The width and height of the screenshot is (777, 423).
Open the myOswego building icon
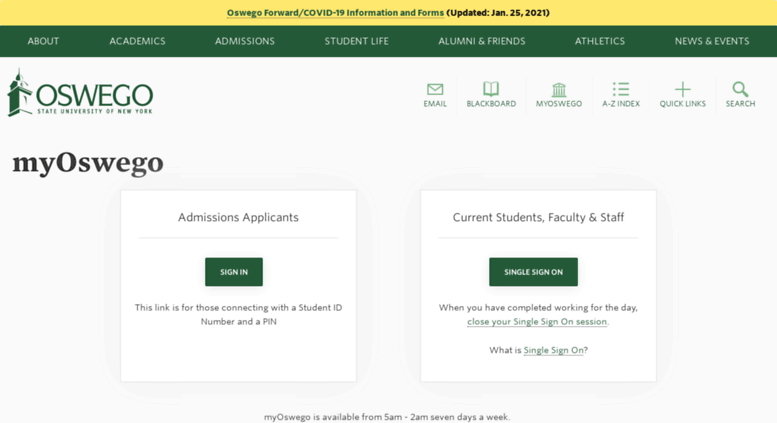tap(558, 90)
